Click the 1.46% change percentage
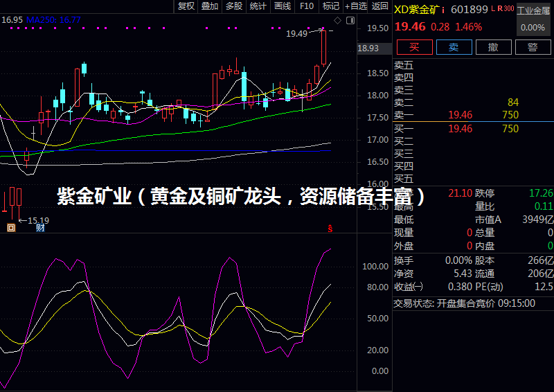This screenshot has height=392, width=554. click(469, 27)
